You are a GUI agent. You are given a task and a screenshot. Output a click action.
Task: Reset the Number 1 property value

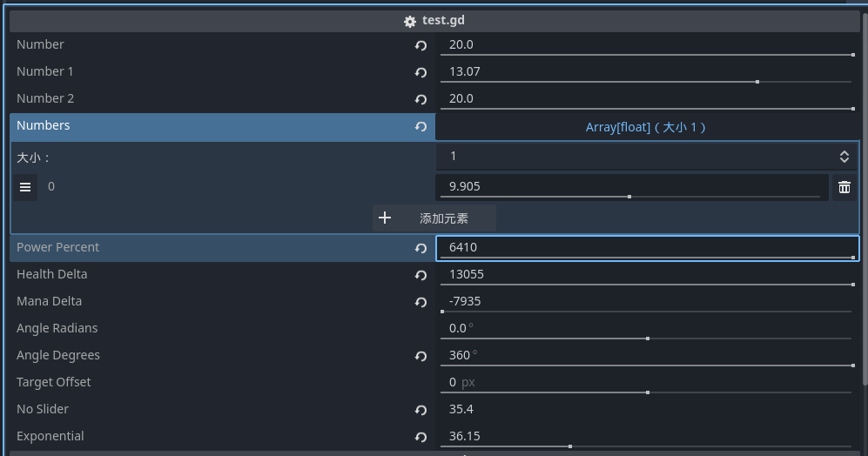[421, 72]
